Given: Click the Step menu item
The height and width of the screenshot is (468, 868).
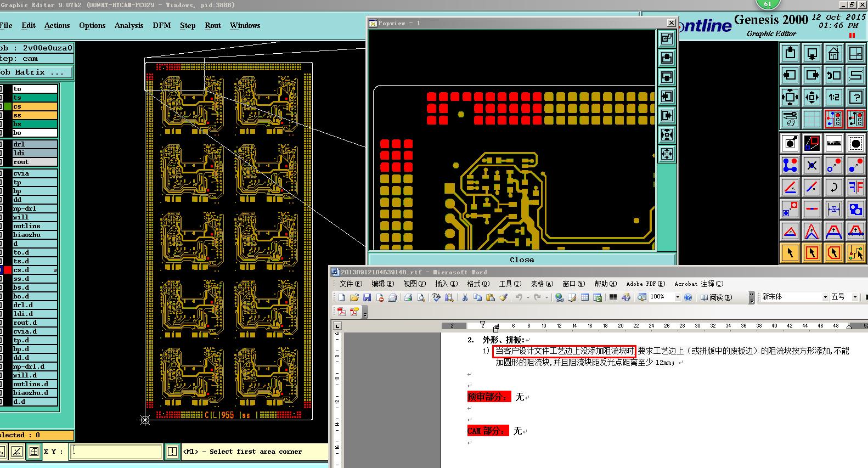Looking at the screenshot, I should [188, 25].
